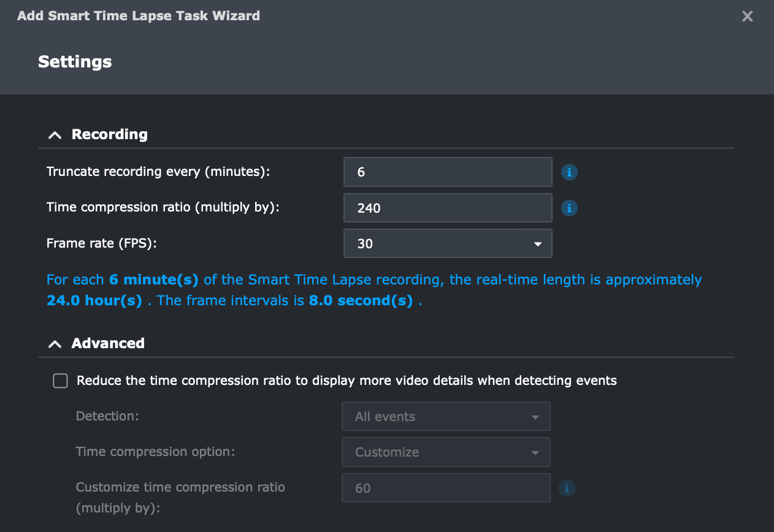The image size is (774, 532).
Task: Collapse Advanced section using its chevron
Action: (55, 344)
